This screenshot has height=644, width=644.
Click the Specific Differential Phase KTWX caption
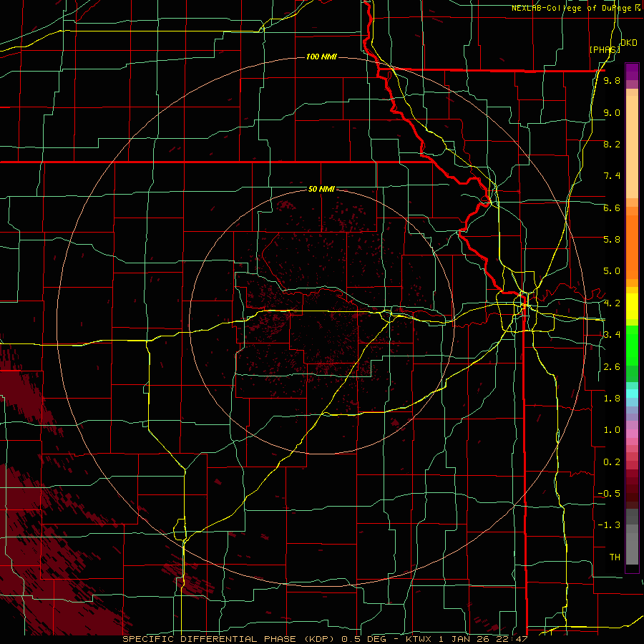tap(325, 639)
